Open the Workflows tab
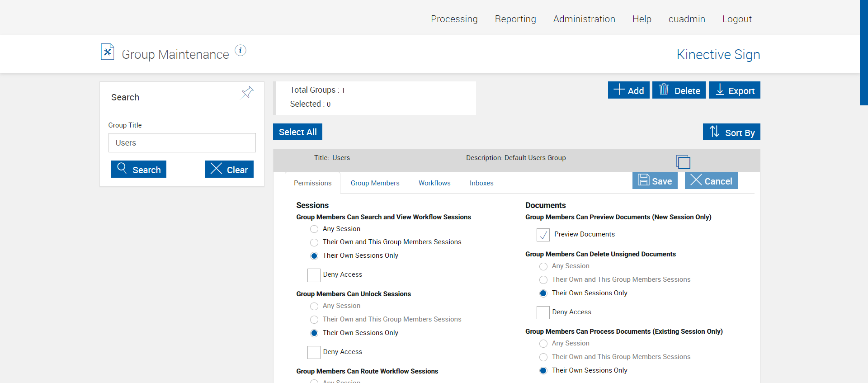 click(x=434, y=183)
